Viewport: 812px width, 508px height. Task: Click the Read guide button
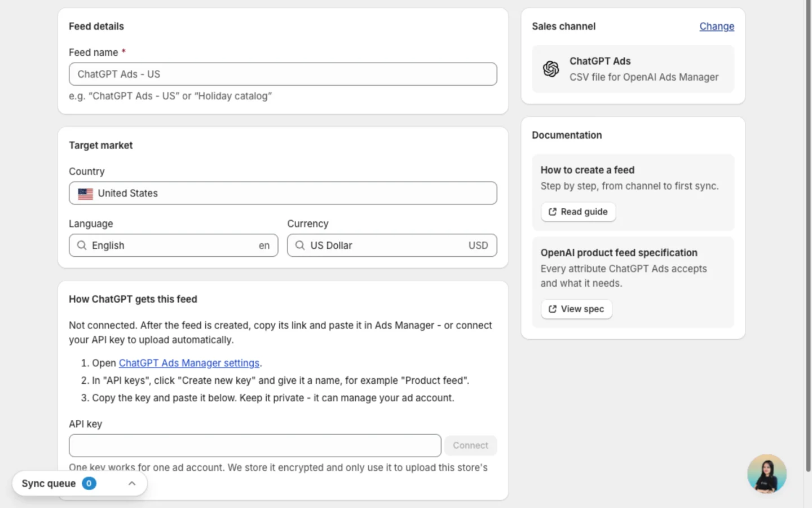(x=578, y=212)
